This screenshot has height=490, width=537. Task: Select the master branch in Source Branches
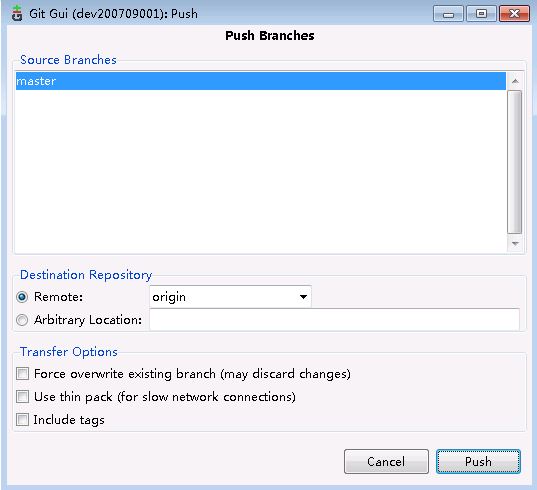point(261,81)
